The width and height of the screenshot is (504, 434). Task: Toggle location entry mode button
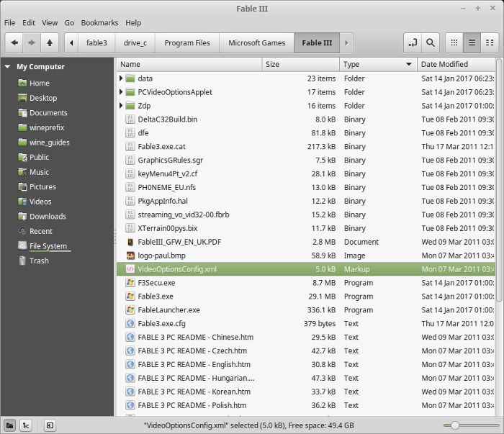(x=413, y=42)
